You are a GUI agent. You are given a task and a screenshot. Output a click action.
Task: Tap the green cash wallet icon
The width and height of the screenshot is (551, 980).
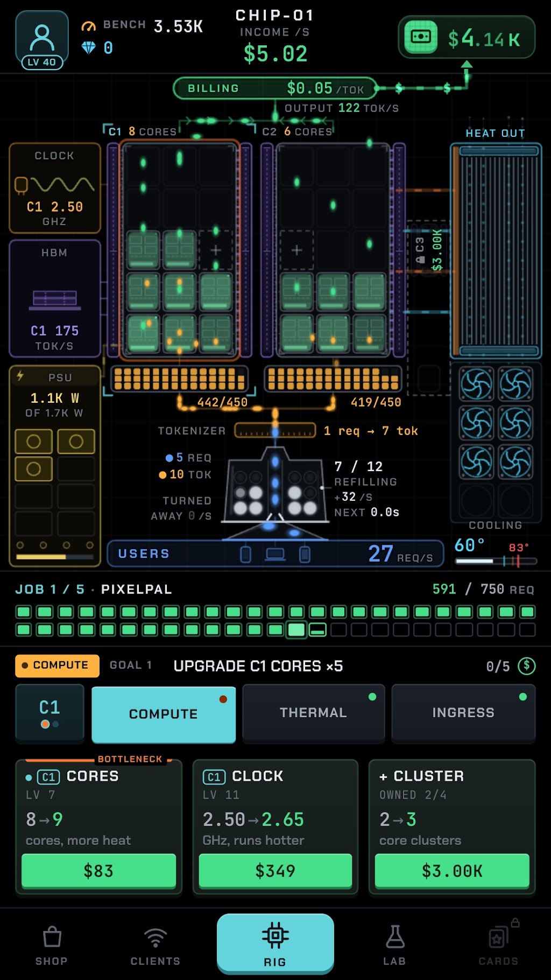click(x=421, y=37)
